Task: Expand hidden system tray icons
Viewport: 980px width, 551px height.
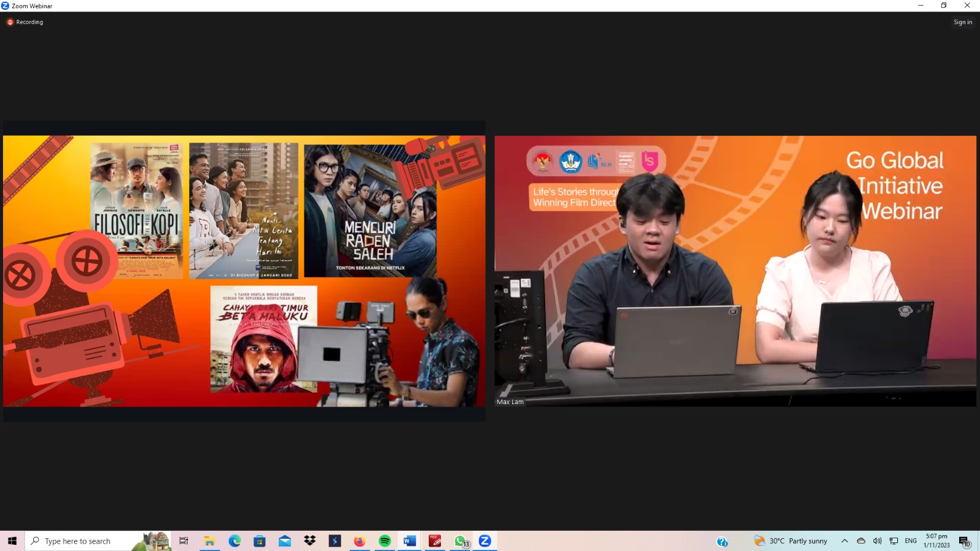Action: coord(845,541)
